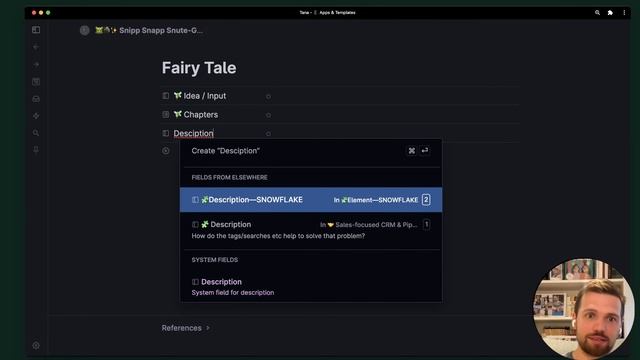Click the value bullet for Desciption
The width and height of the screenshot is (640, 360).
tap(268, 134)
